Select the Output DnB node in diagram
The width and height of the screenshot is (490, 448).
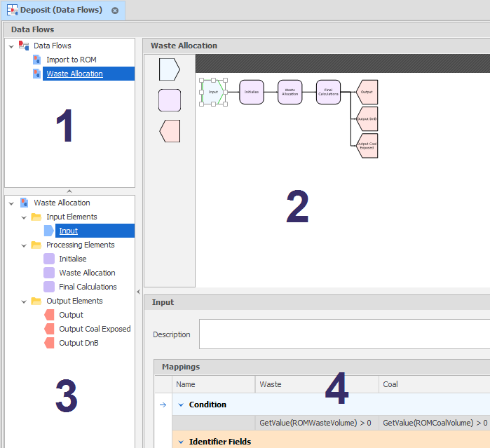coord(367,118)
